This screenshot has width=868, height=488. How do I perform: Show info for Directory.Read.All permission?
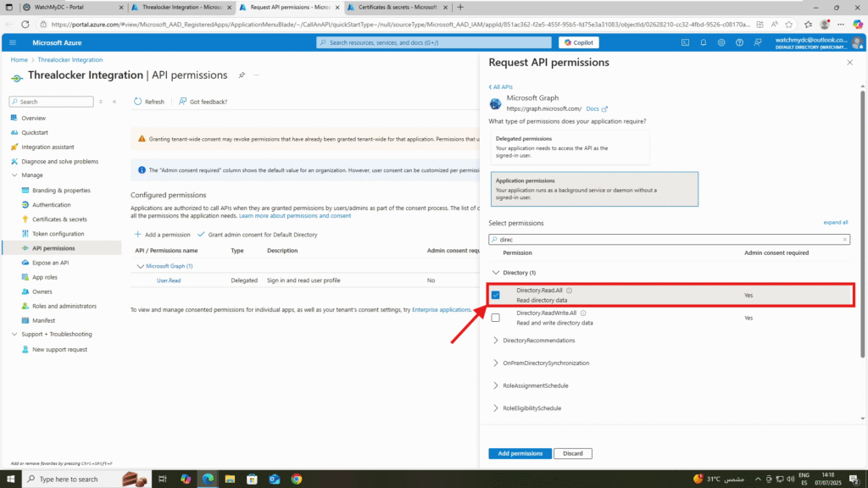tap(569, 291)
